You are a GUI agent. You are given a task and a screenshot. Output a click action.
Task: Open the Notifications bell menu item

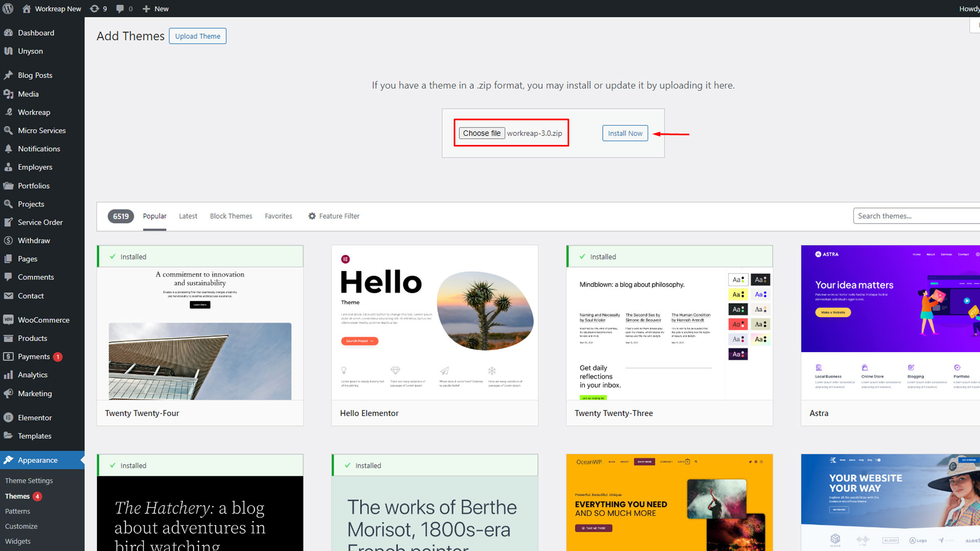pyautogui.click(x=39, y=148)
